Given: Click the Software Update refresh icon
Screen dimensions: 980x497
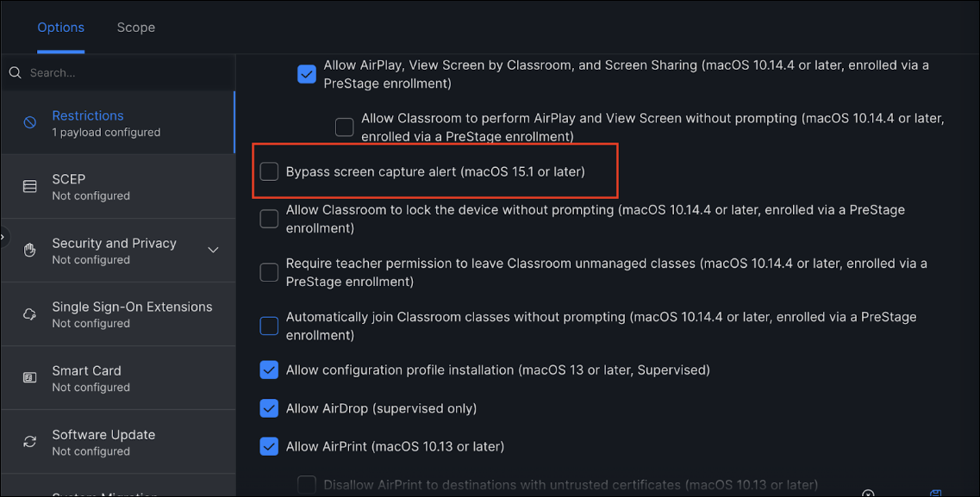Looking at the screenshot, I should (30, 442).
